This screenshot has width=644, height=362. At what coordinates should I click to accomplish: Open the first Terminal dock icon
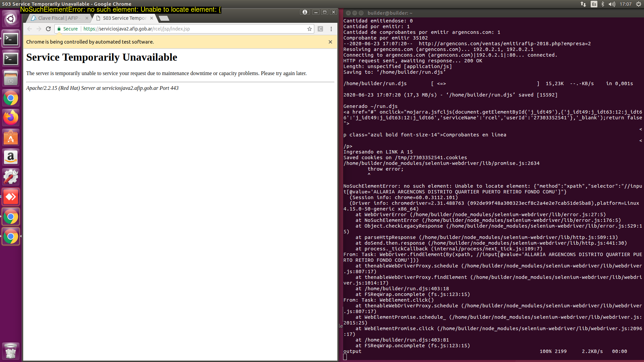pos(11,39)
